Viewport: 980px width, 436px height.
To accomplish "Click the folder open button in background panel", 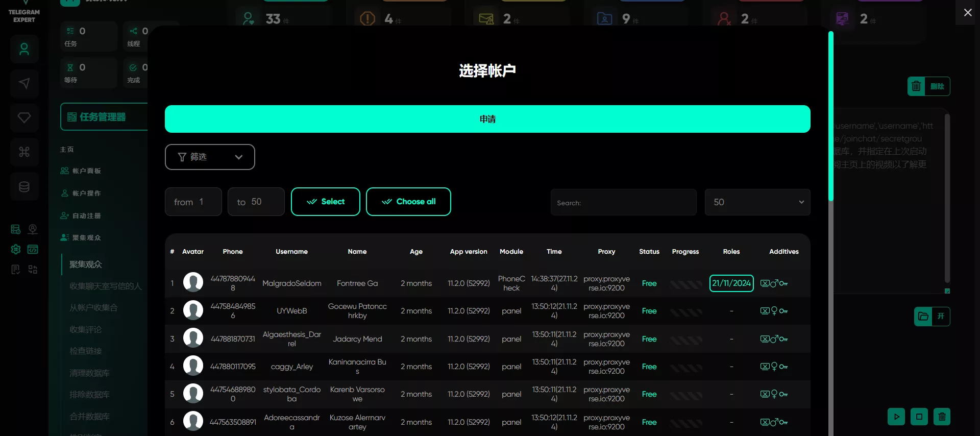I will pos(932,317).
